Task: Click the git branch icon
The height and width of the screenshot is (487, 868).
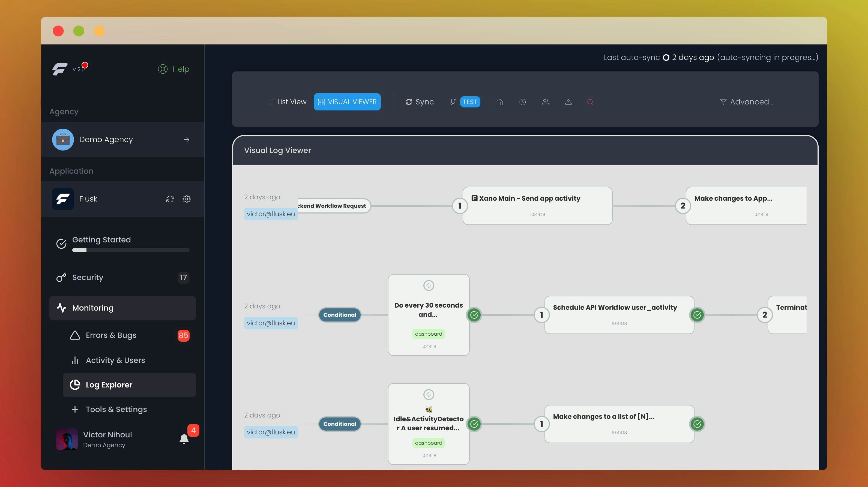Action: (453, 102)
